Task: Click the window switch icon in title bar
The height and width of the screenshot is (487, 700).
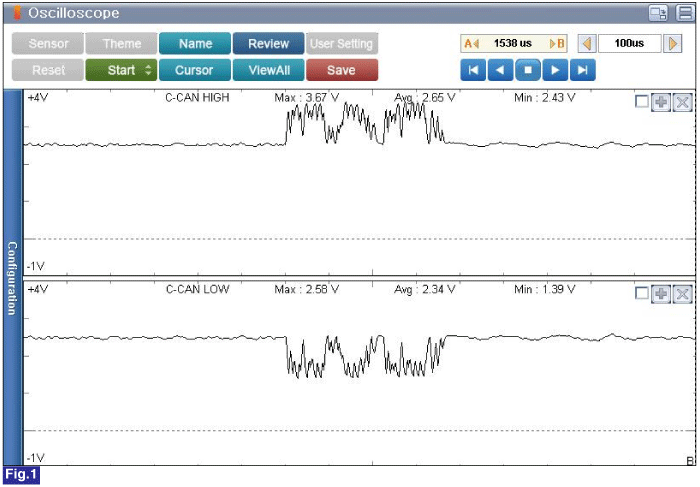Action: [658, 13]
